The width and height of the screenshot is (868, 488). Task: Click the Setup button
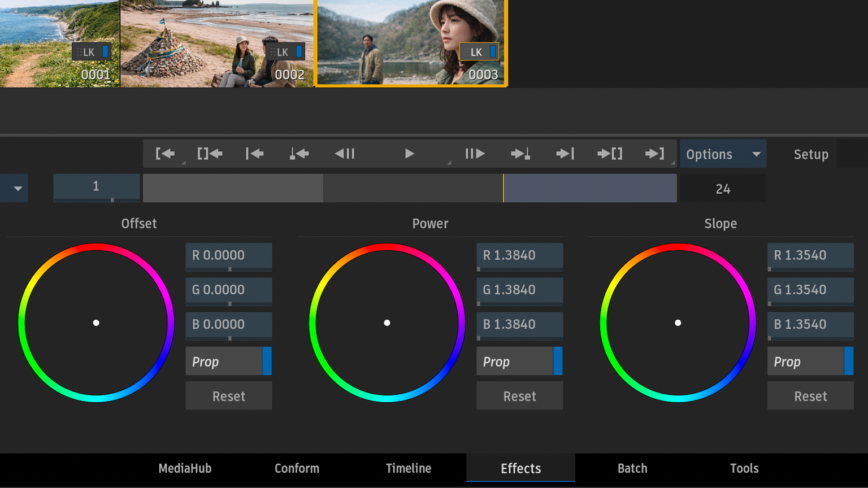(810, 154)
